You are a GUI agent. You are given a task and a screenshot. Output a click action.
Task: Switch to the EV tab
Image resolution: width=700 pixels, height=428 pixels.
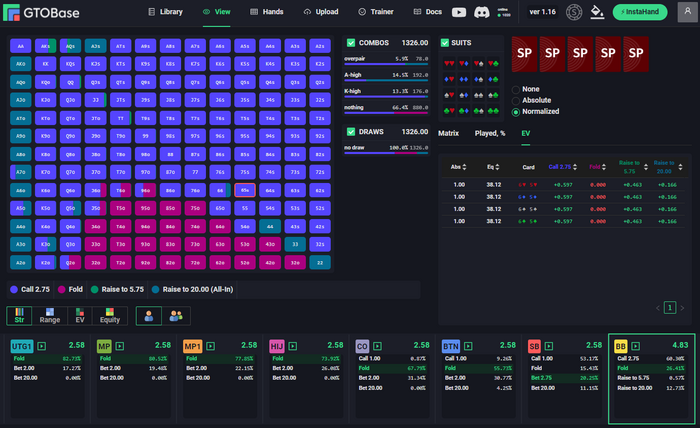(525, 133)
